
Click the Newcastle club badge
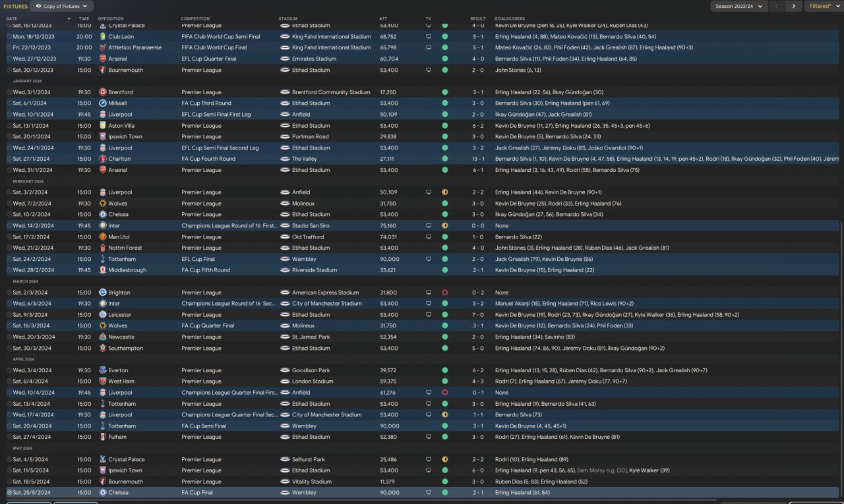(102, 337)
